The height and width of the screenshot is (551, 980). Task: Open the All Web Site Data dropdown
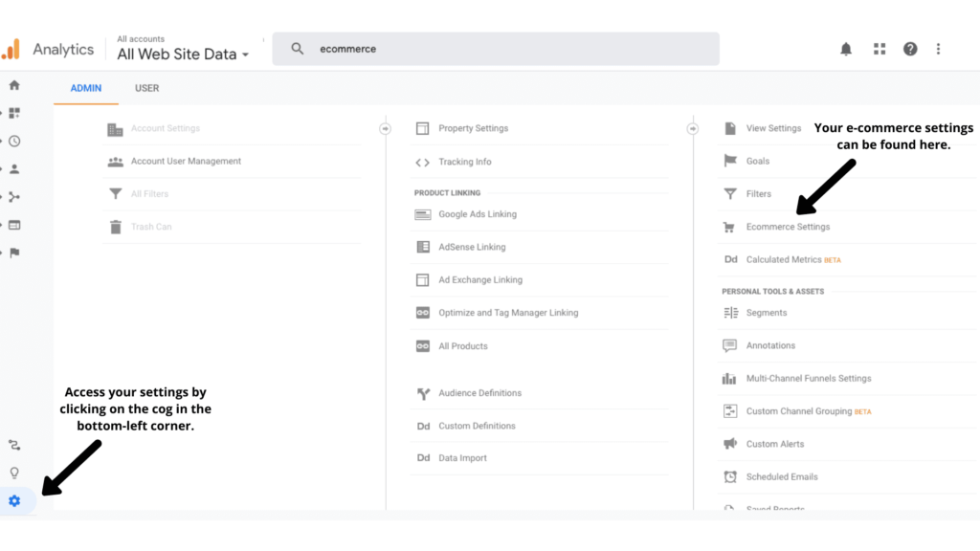pos(183,55)
